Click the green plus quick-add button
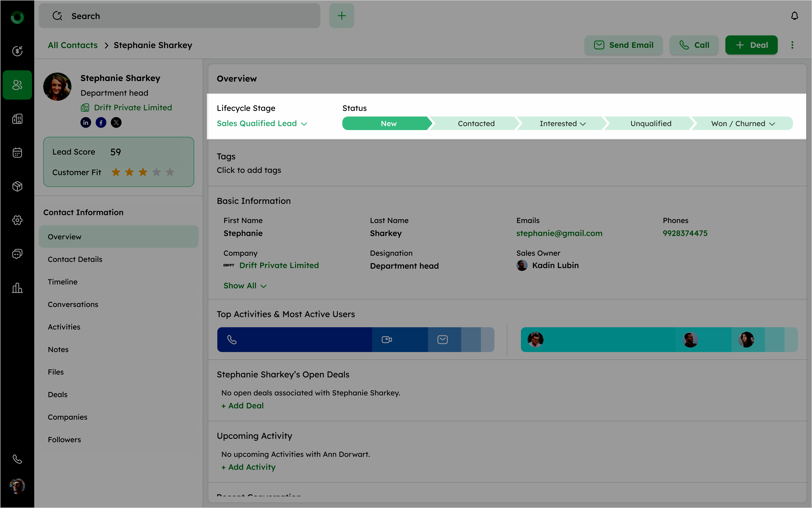 (x=342, y=16)
